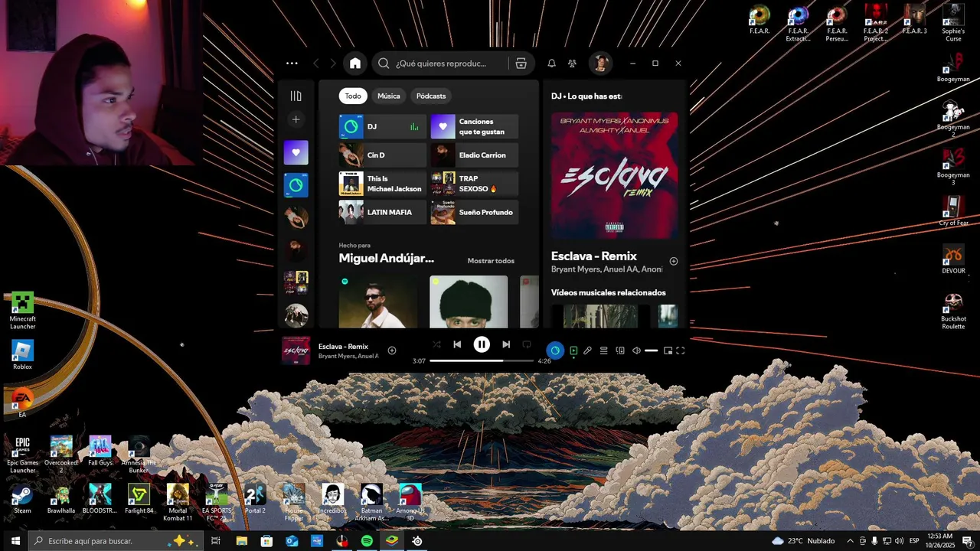Viewport: 980px width, 551px height.
Task: Open the play queue
Action: [603, 350]
